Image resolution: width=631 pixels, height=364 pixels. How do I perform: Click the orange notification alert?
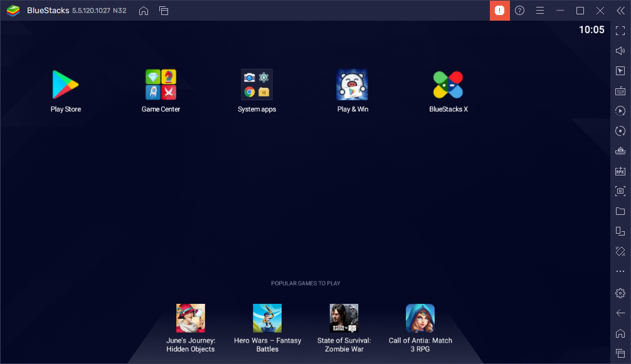499,10
